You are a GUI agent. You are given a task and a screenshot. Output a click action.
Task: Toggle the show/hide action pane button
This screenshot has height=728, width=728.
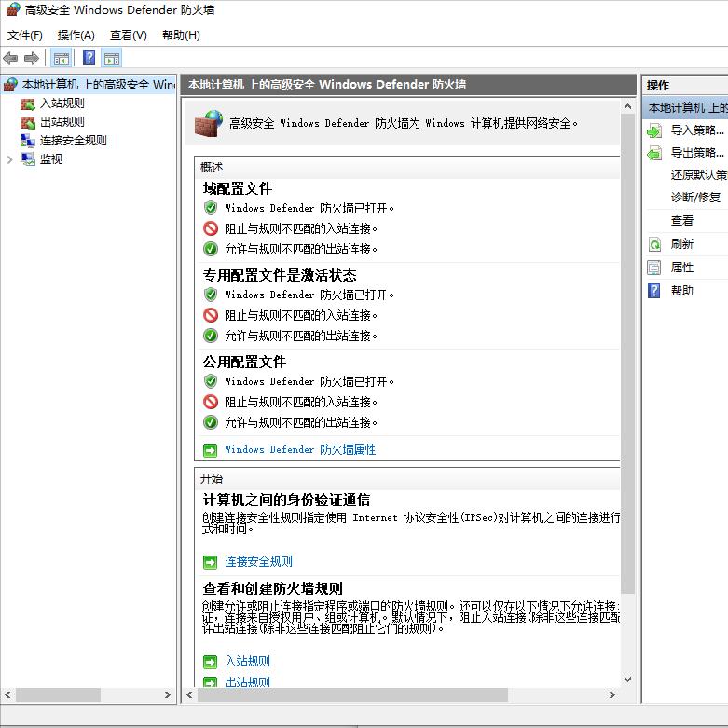pyautogui.click(x=112, y=59)
